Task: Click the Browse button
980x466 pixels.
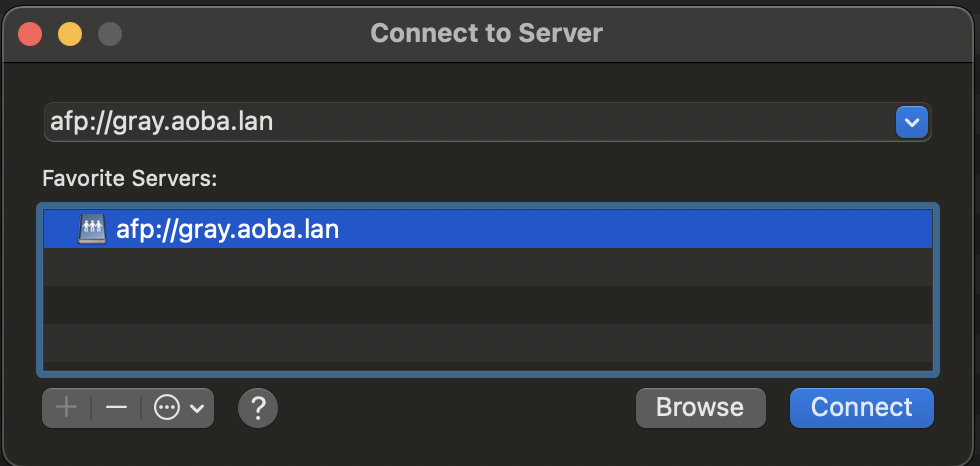Action: point(700,408)
